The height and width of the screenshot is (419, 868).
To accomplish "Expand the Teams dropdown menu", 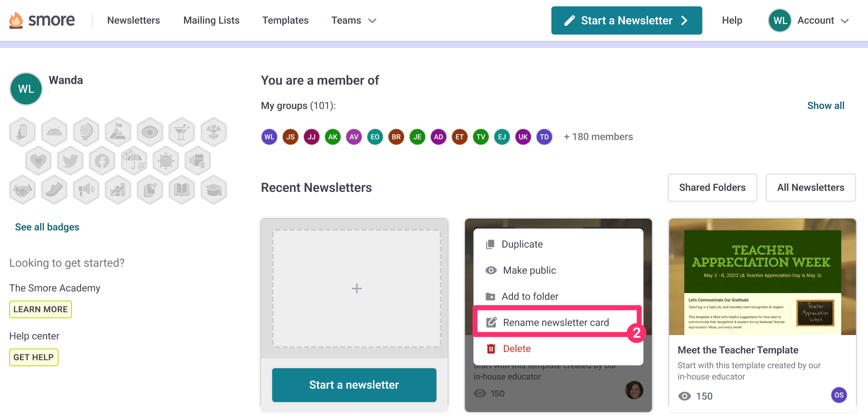I will (354, 20).
